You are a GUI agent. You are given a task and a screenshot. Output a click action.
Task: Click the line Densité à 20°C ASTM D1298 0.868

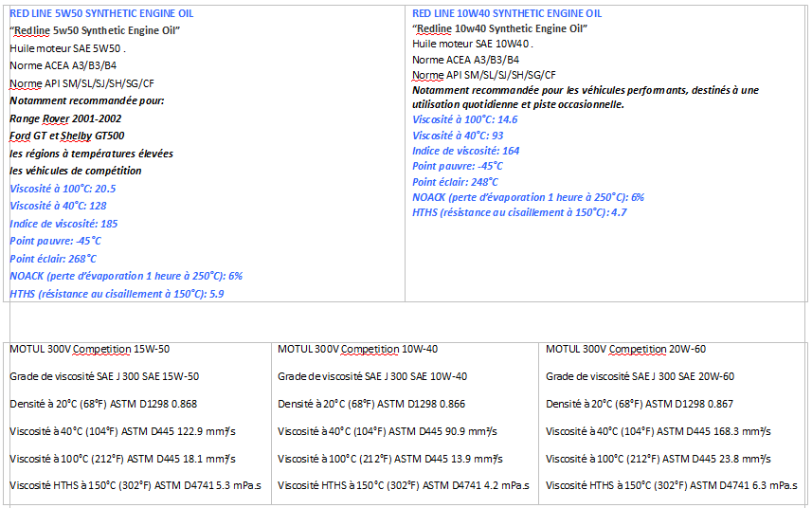click(x=103, y=404)
